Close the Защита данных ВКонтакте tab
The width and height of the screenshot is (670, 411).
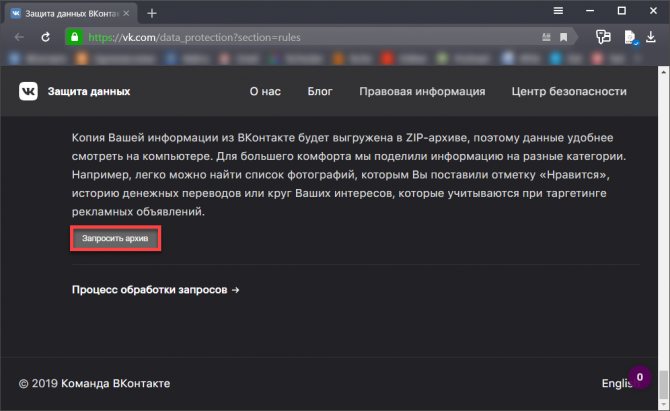126,14
